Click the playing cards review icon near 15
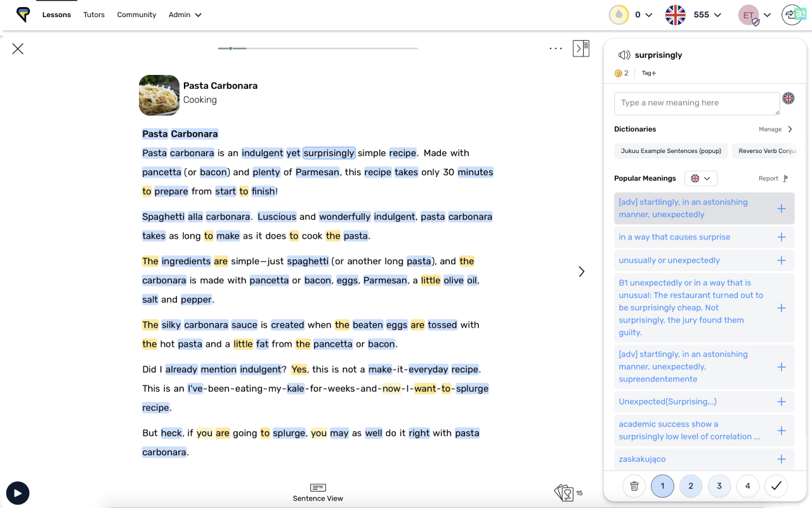 (563, 492)
